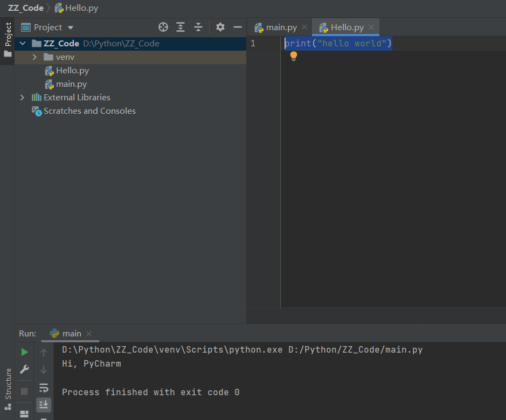
Task: Click ZZ_Code breadcrumb in navigation bar
Action: point(25,8)
